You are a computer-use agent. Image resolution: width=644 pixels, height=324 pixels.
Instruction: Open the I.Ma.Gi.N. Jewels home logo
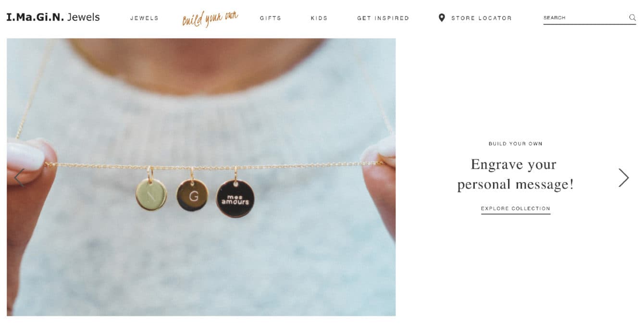tap(53, 17)
